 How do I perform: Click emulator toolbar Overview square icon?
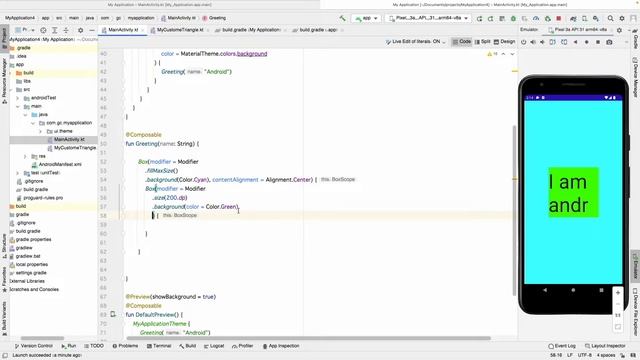pos(598,42)
